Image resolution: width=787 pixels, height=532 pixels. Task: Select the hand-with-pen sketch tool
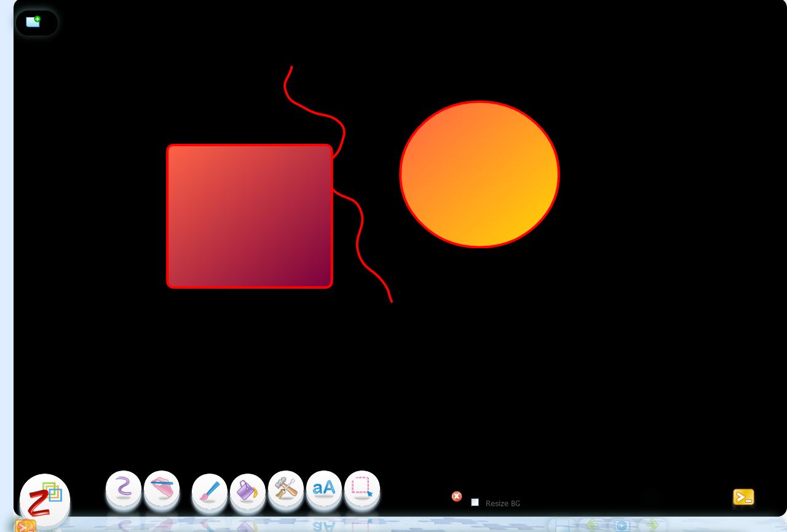pyautogui.click(x=162, y=488)
